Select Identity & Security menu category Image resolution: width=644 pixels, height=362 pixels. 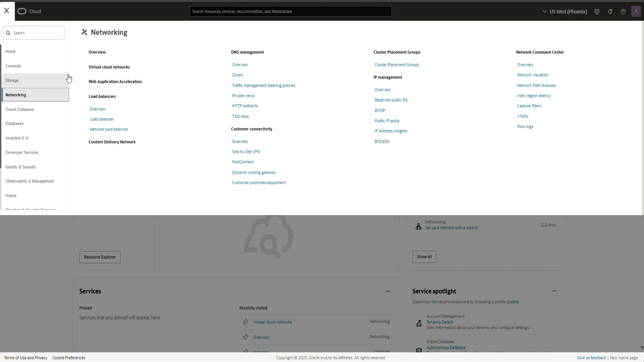20,167
